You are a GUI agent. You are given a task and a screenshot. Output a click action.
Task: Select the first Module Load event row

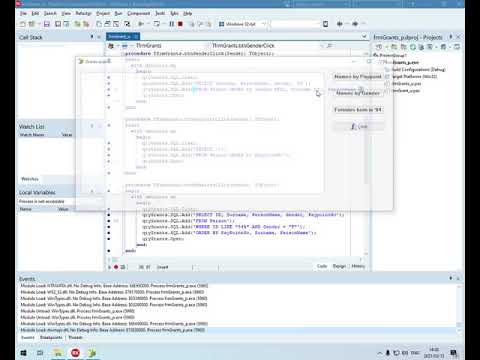(238, 286)
